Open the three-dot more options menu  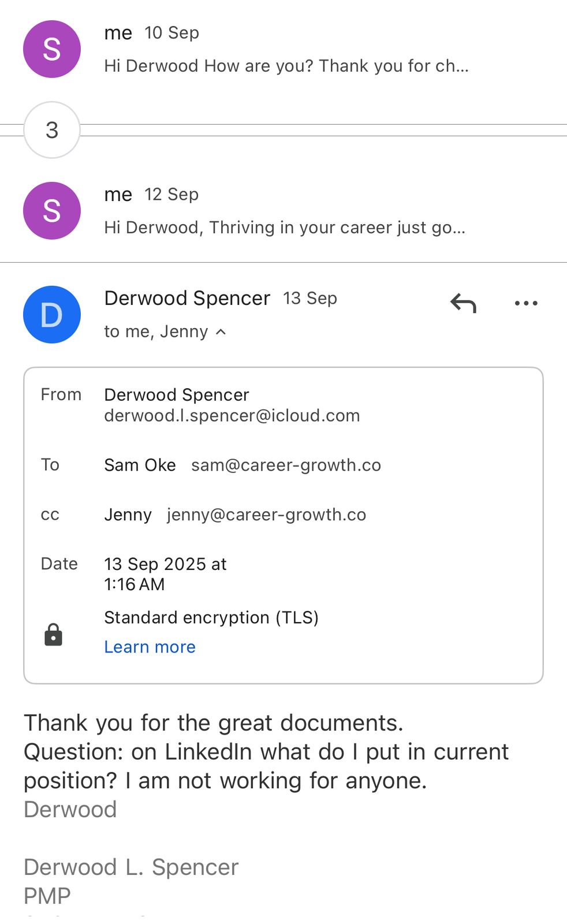(526, 303)
